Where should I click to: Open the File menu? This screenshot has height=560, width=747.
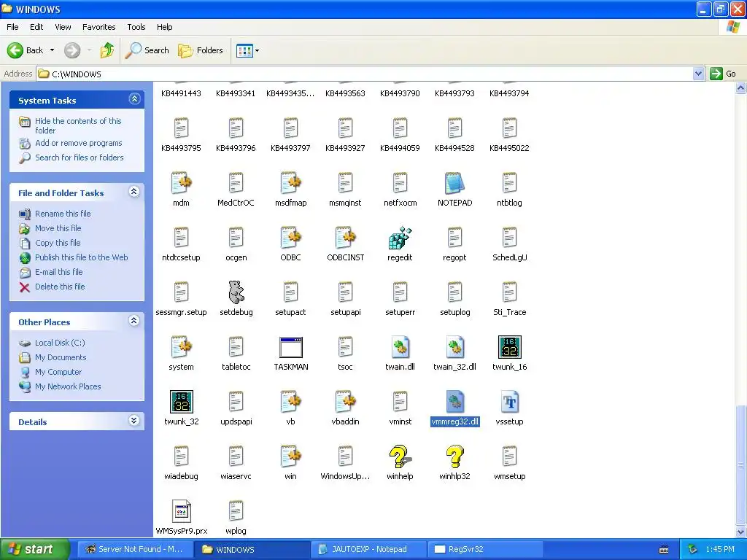point(12,27)
